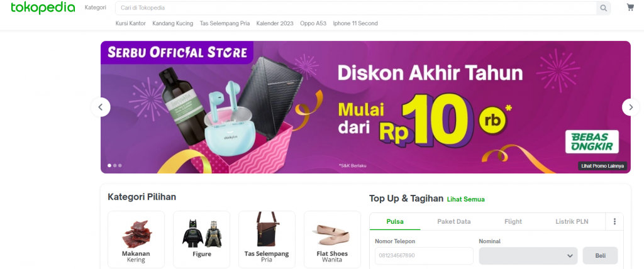Click the Tokopedia logo
The width and height of the screenshot is (644, 269).
43,8
